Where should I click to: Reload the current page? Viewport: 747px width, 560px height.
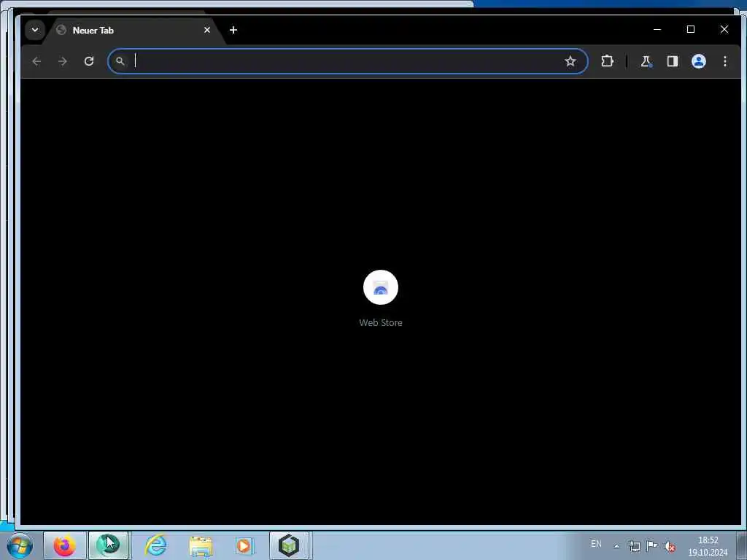[89, 61]
